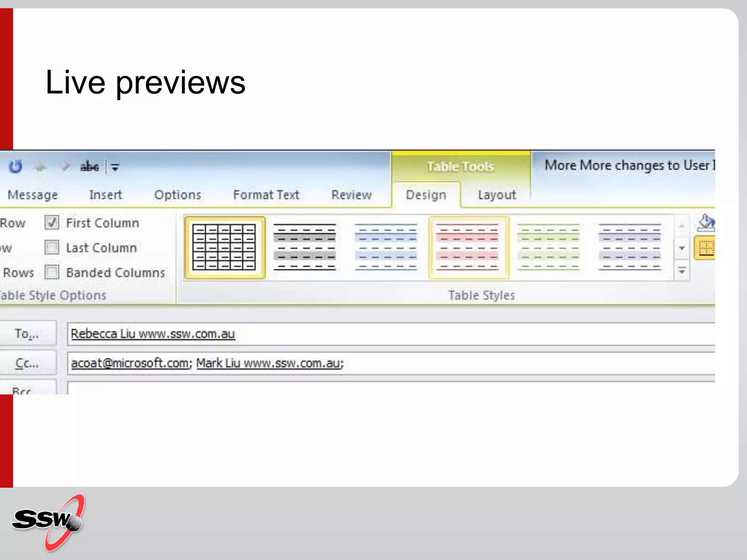This screenshot has height=560, width=747.
Task: Click the Borders button icon
Action: pyautogui.click(x=705, y=248)
